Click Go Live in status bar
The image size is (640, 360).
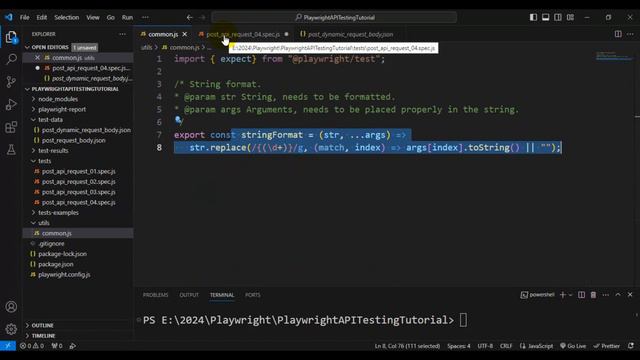(x=573, y=346)
